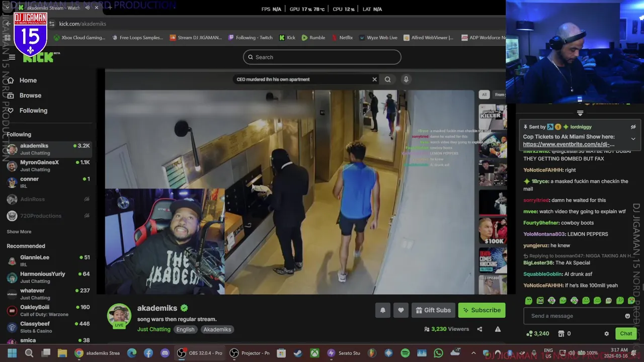The image size is (644, 362).
Task: Open the emoji picker in chat input
Action: pyautogui.click(x=627, y=316)
